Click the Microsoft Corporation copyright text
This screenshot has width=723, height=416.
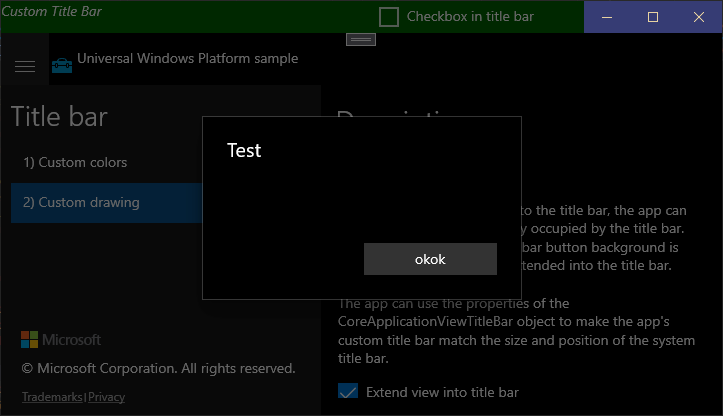[158, 368]
